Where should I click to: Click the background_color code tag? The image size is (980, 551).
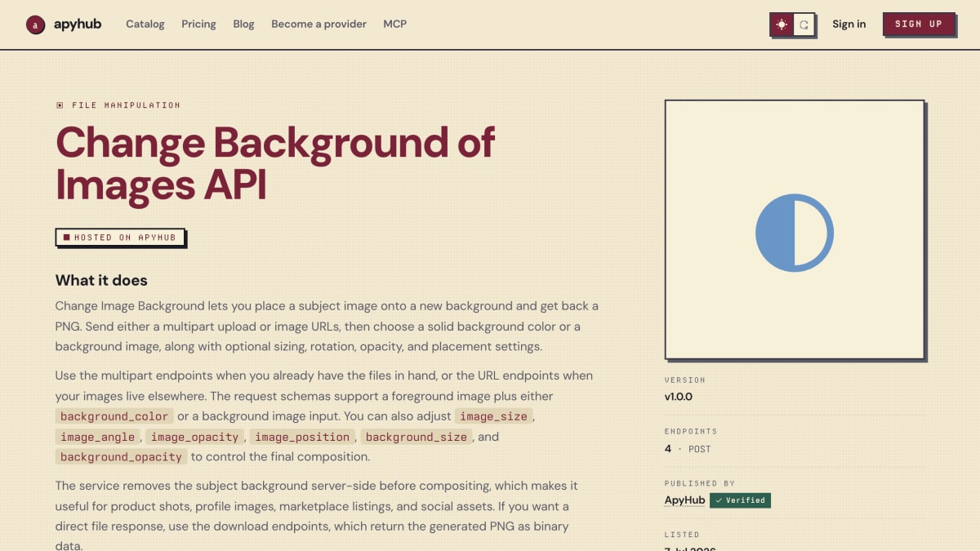(114, 416)
